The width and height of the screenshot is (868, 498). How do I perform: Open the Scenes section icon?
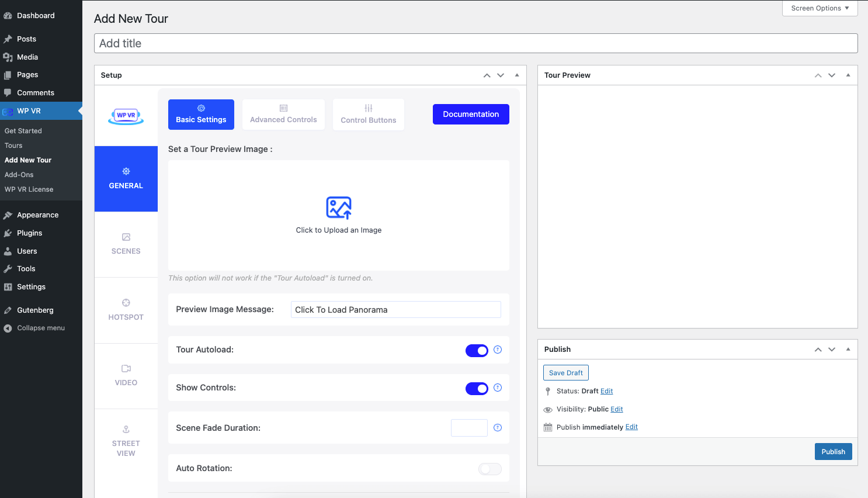coord(126,237)
